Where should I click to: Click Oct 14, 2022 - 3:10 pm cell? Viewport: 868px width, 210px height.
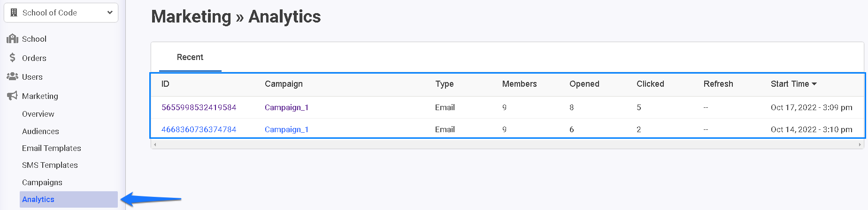811,129
